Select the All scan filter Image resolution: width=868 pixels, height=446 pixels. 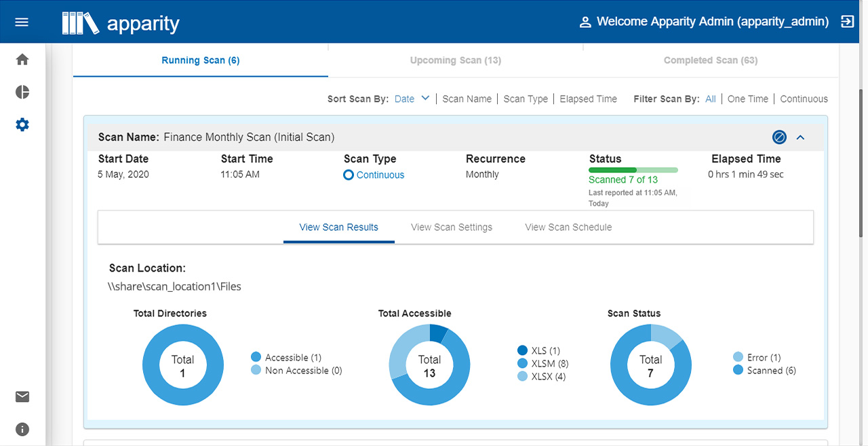pyautogui.click(x=710, y=99)
